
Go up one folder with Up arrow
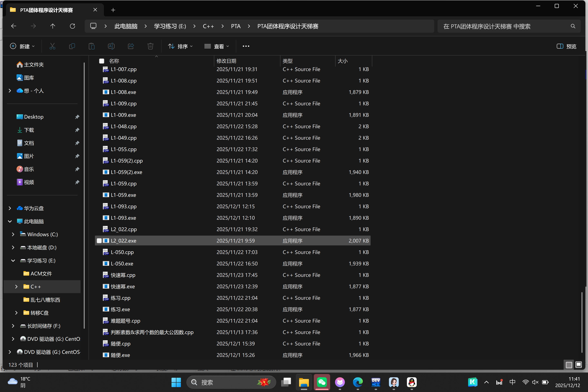point(52,26)
